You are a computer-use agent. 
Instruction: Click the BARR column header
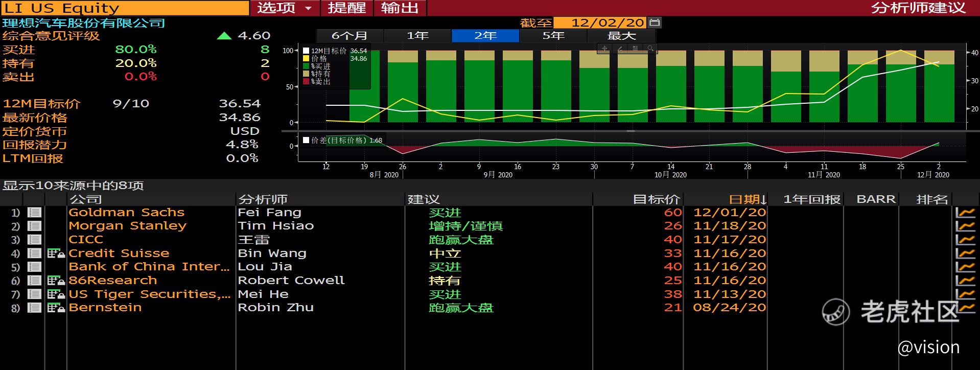[x=876, y=199]
